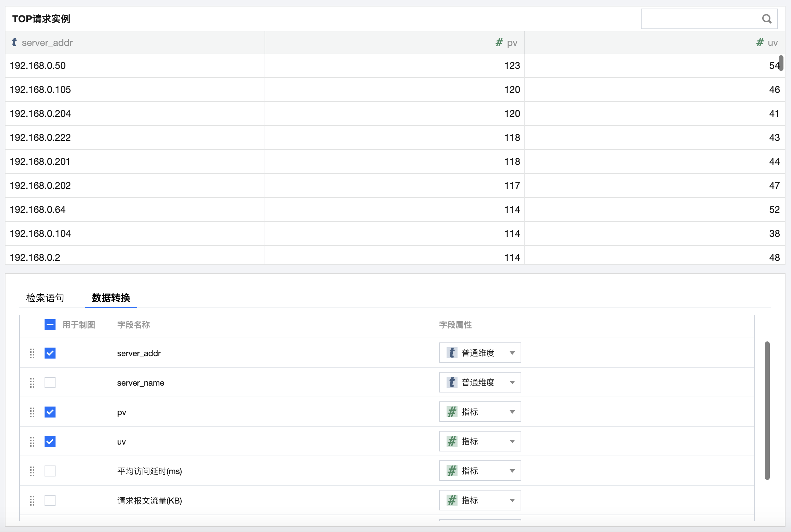Click hash icon in pv column header

499,43
